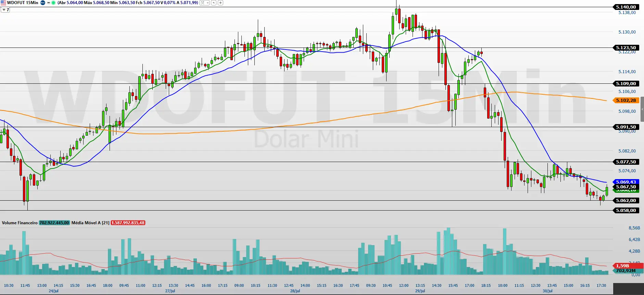
Task: Click the 29/jul date marker on time axis
Action: (x=420, y=291)
